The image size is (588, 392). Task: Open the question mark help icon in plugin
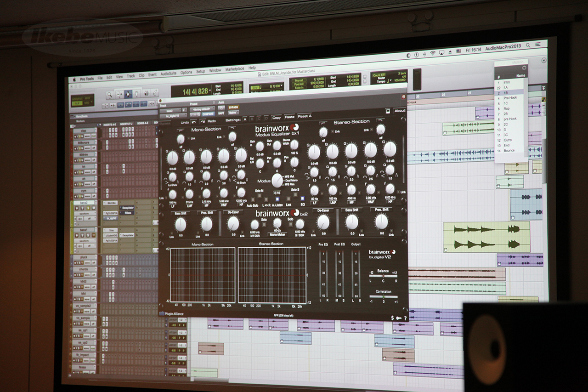pyautogui.click(x=405, y=318)
